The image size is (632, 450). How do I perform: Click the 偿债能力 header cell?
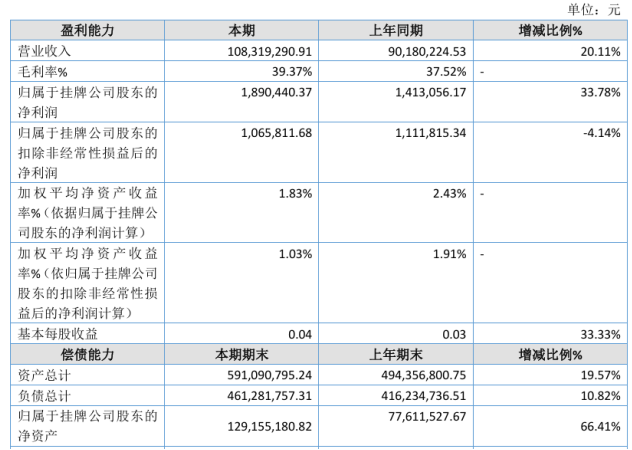(87, 355)
